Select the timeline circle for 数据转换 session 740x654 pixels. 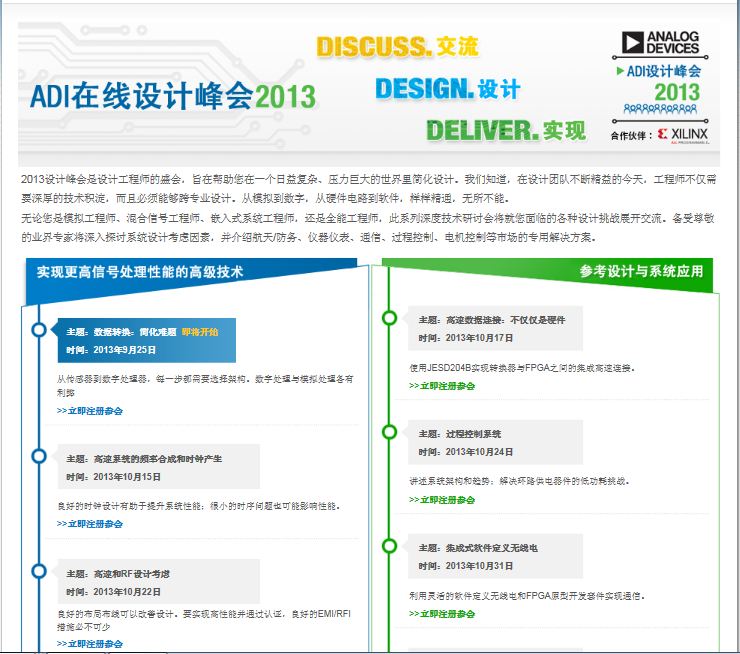[x=39, y=329]
